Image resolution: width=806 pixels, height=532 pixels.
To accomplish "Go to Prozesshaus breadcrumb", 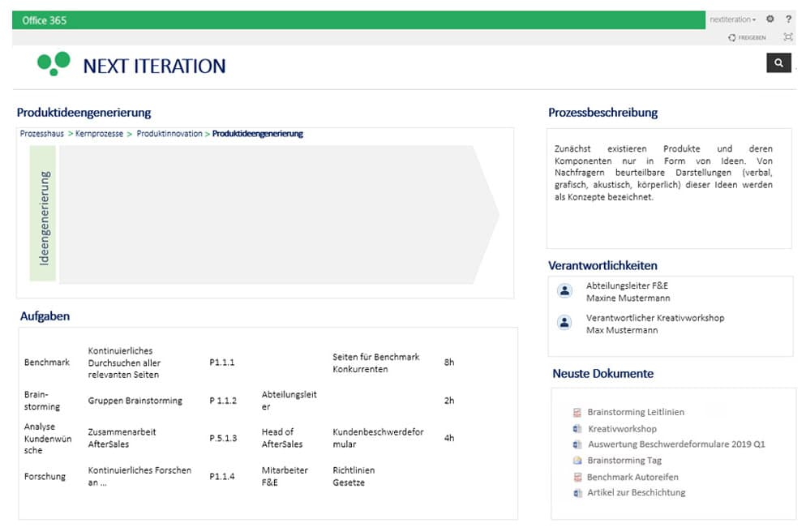I will [42, 134].
